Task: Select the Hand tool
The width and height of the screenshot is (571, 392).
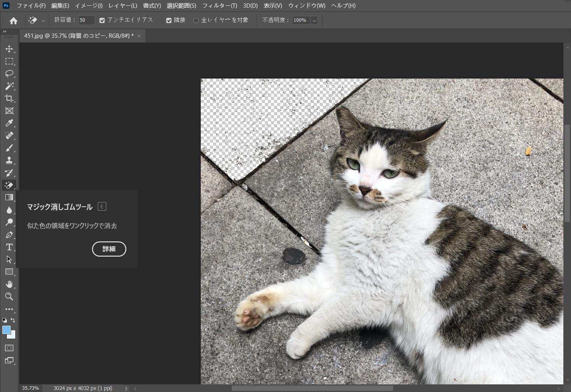Action: 9,284
